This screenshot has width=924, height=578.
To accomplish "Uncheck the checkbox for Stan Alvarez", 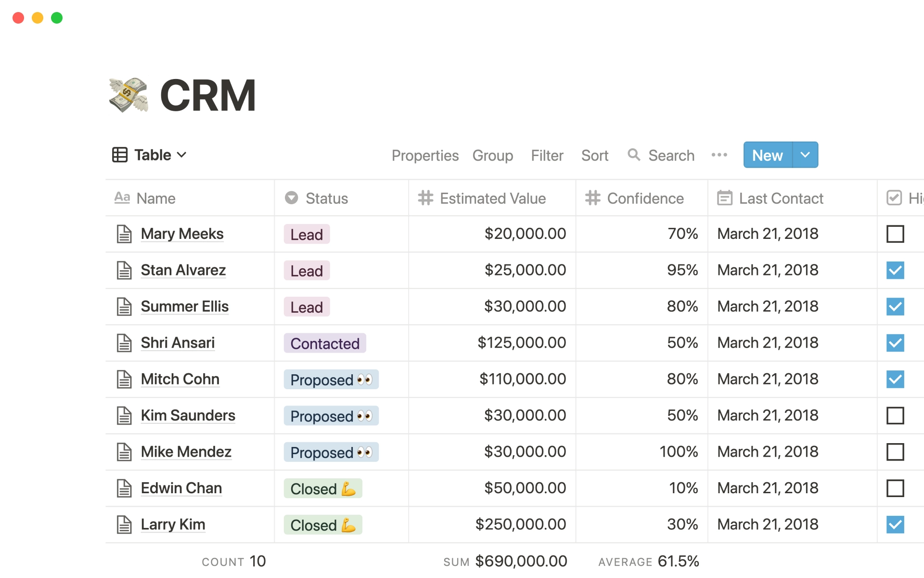I will pyautogui.click(x=895, y=270).
